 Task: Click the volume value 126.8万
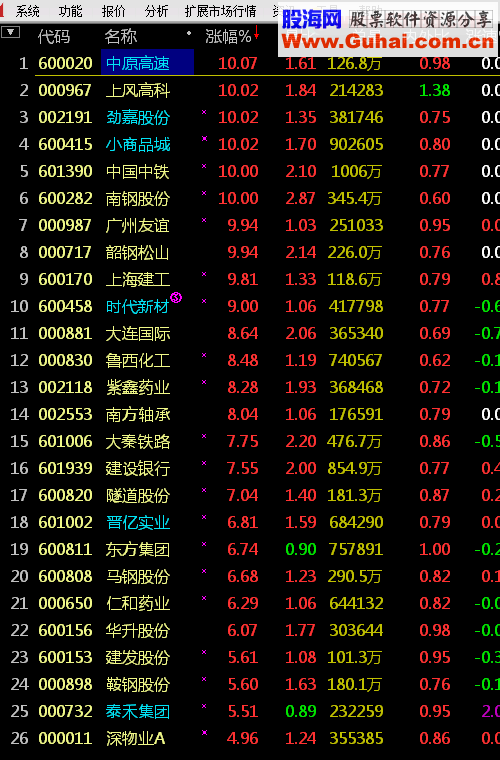(x=354, y=63)
